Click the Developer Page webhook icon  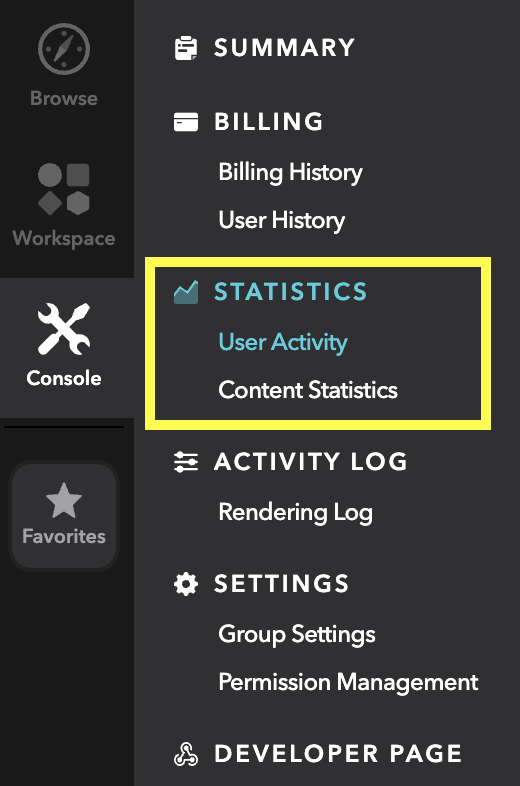click(186, 754)
